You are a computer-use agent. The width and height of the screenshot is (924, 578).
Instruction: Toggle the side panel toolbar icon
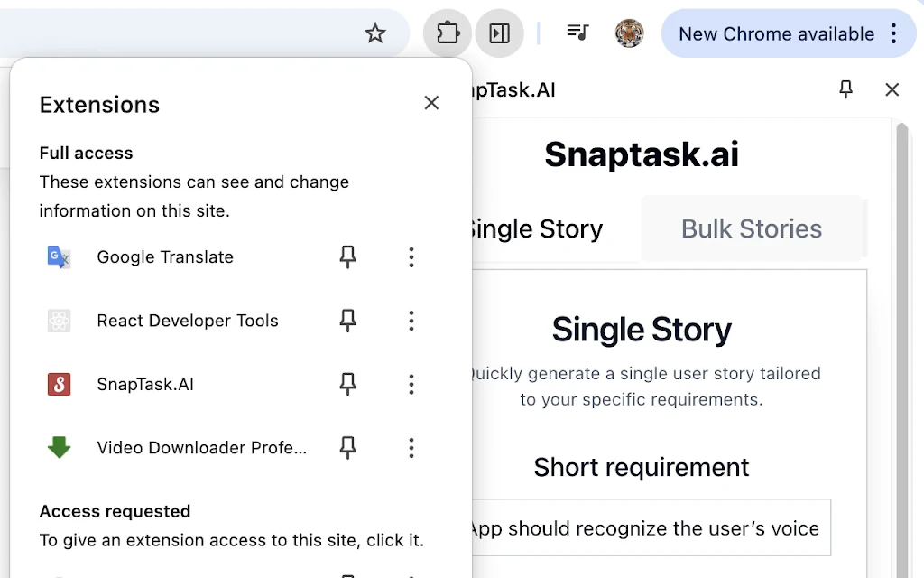[499, 34]
